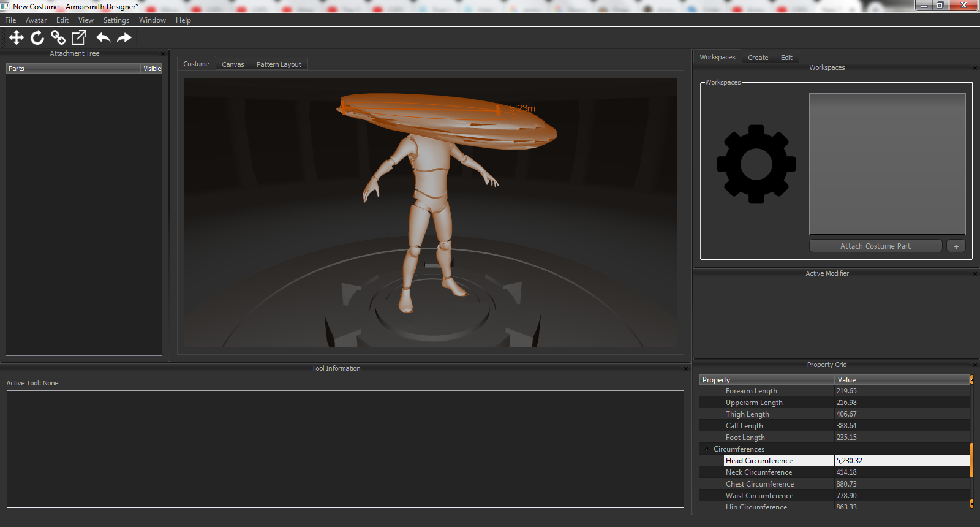Collapse the Circumferences property group

[707, 449]
